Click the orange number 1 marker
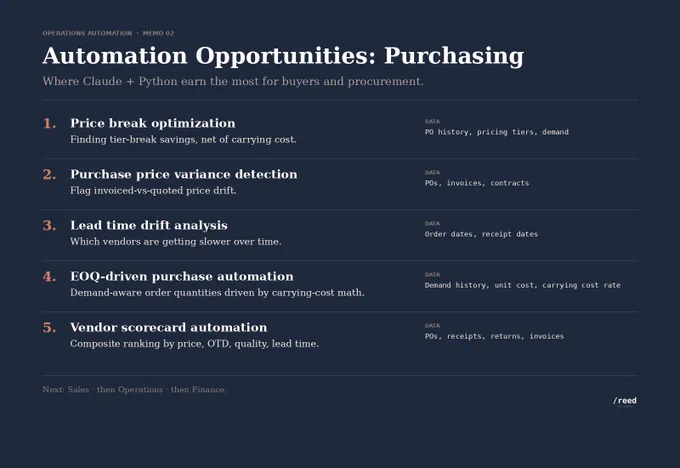This screenshot has width=680, height=468. 49,124
